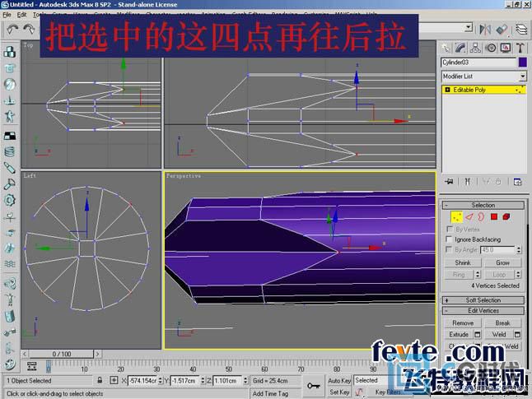The width and height of the screenshot is (532, 399).
Task: Click the Shrink selection button
Action: [463, 262]
